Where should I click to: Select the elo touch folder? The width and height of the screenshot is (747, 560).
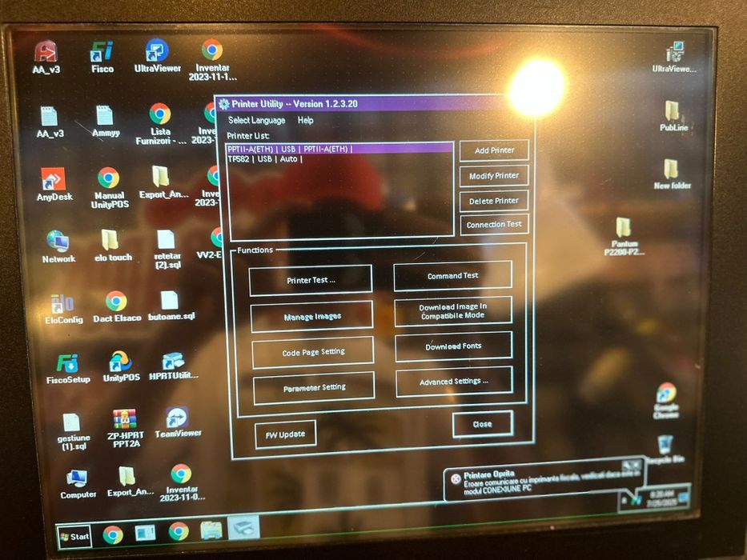point(113,246)
